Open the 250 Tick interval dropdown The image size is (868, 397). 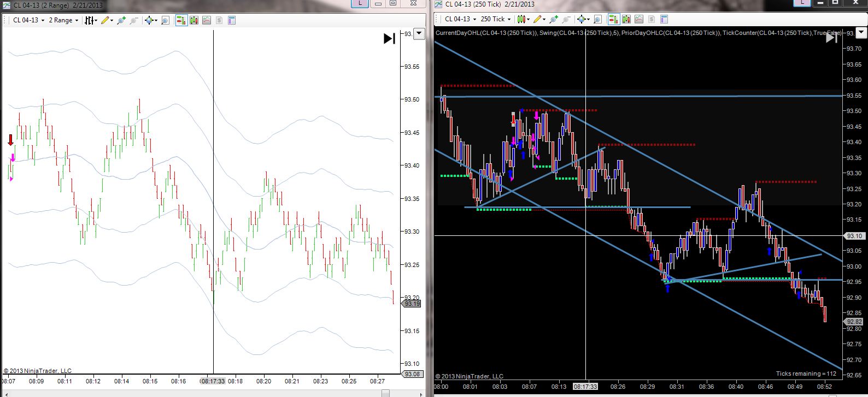495,19
